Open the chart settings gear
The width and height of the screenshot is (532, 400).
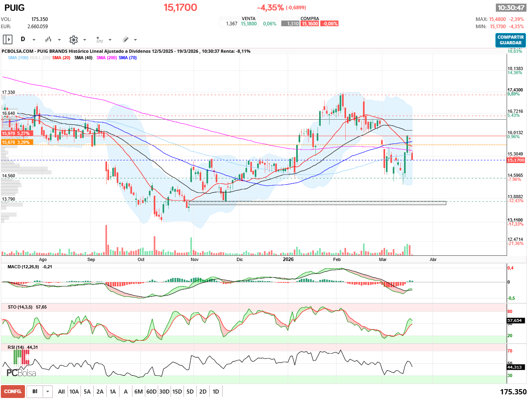click(x=73, y=39)
